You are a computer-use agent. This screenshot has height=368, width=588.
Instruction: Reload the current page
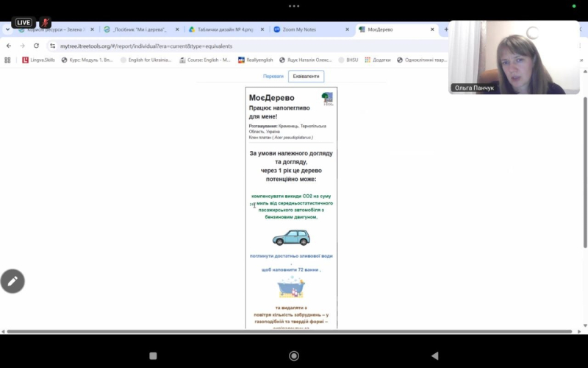pos(36,46)
